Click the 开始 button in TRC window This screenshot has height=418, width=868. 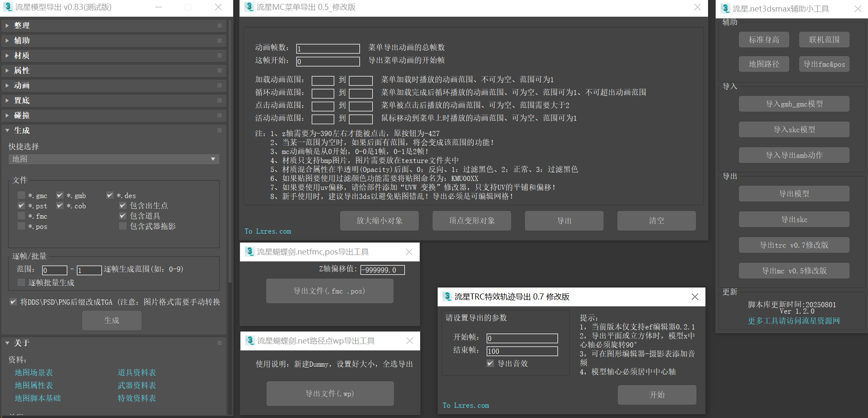(657, 395)
